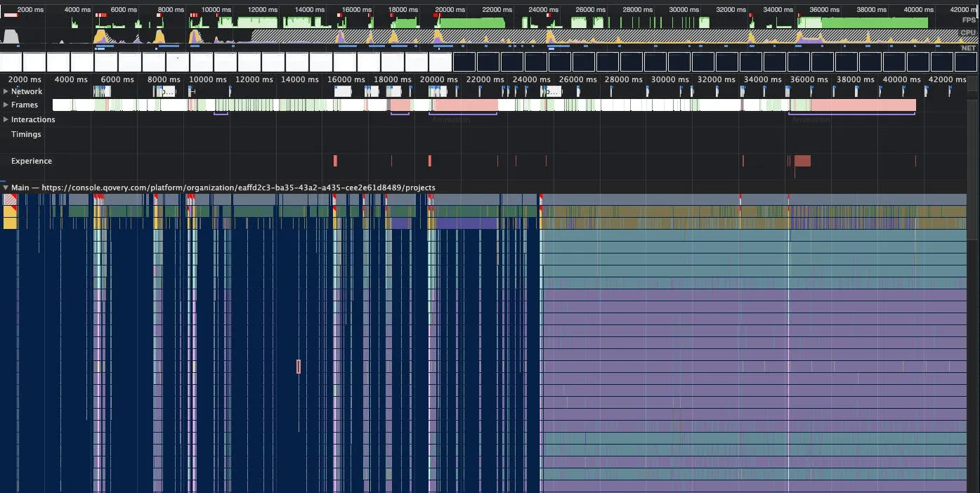This screenshot has width=980, height=493.
Task: Select the layout shift marker just before 34000 ms
Action: coord(743,161)
